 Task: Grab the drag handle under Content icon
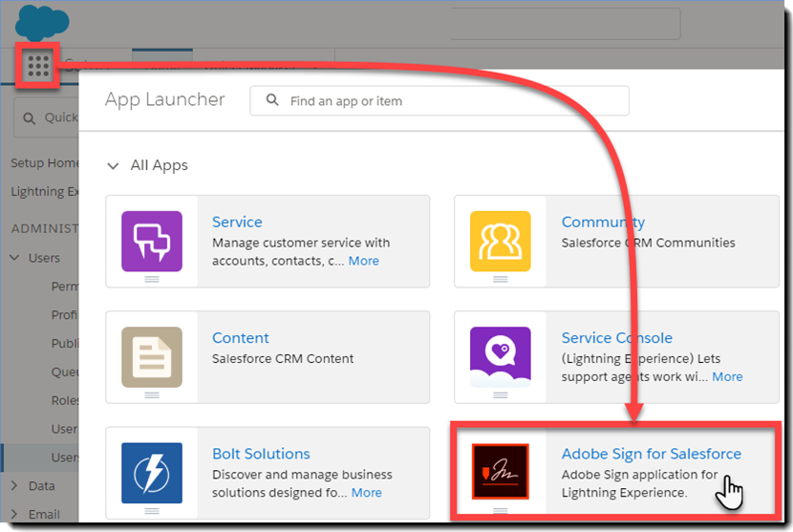coord(152,395)
